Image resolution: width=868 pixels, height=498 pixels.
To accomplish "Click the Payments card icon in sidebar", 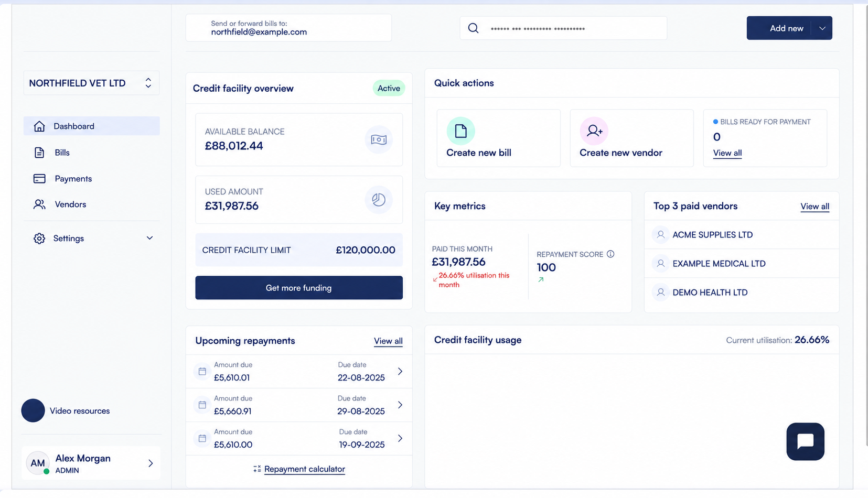I will 39,179.
